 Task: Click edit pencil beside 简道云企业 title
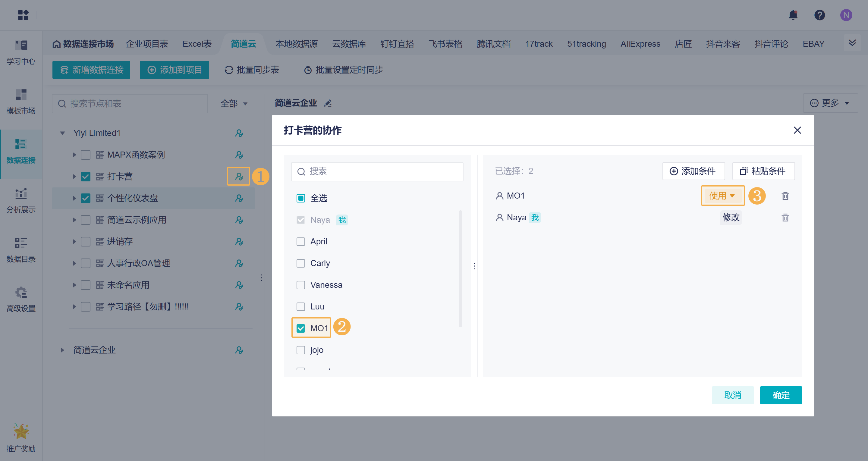[x=328, y=103]
